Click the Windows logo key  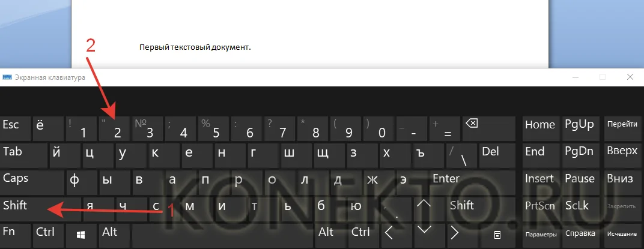80,235
